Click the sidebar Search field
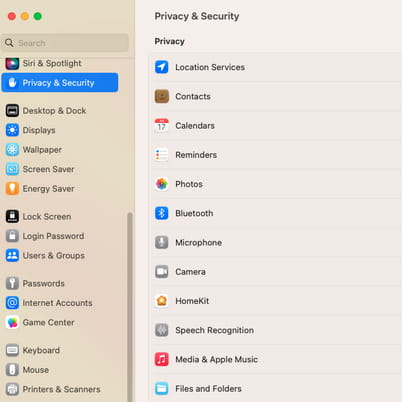Viewport: 402px width, 402px height. pyautogui.click(x=65, y=43)
